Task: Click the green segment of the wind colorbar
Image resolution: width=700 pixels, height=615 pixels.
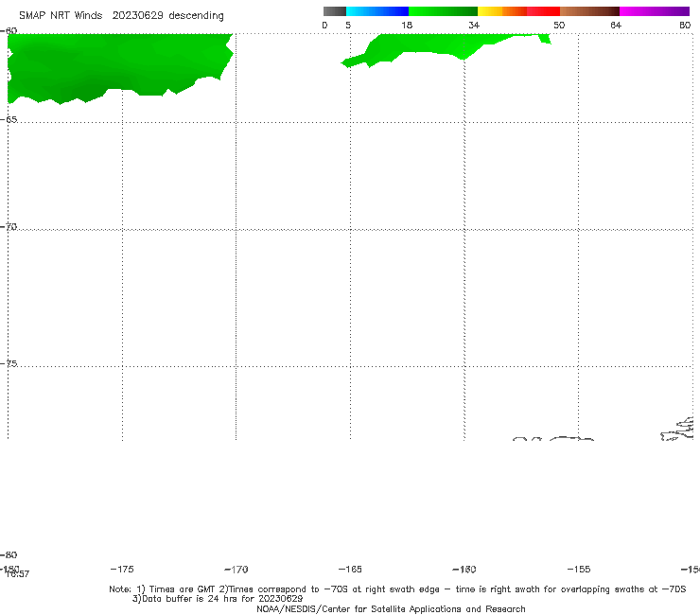Action: [443, 11]
